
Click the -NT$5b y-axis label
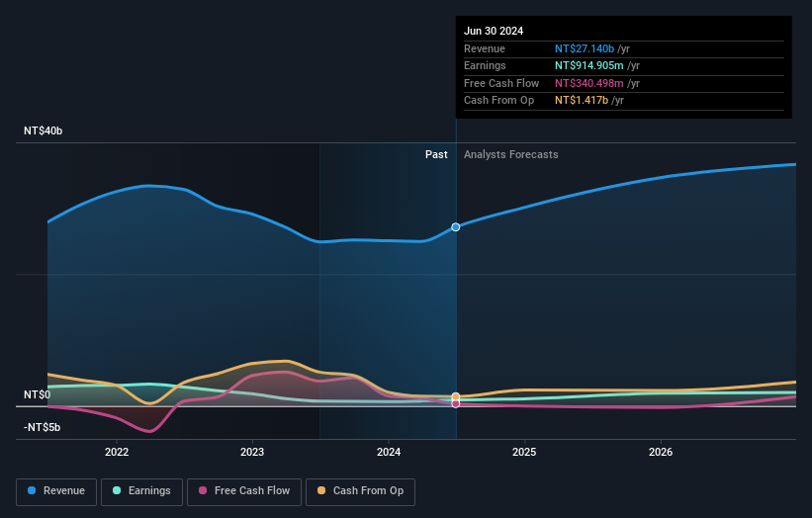click(x=42, y=427)
